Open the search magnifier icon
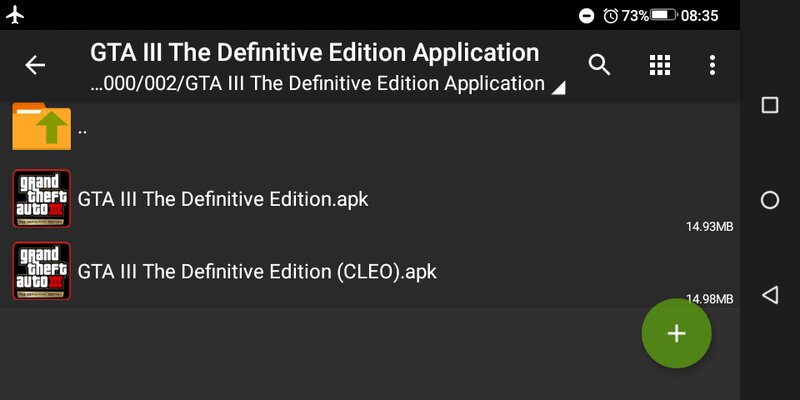Viewport: 800px width, 400px height. tap(599, 65)
